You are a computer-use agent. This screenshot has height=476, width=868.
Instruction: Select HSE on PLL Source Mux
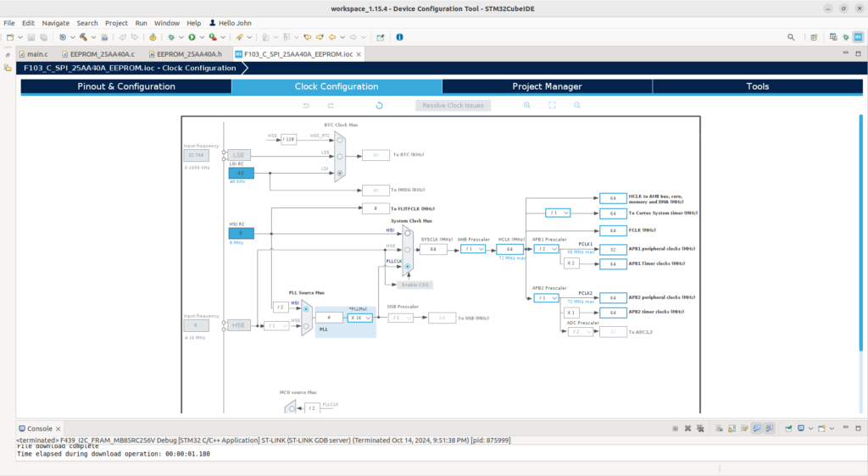click(x=305, y=326)
